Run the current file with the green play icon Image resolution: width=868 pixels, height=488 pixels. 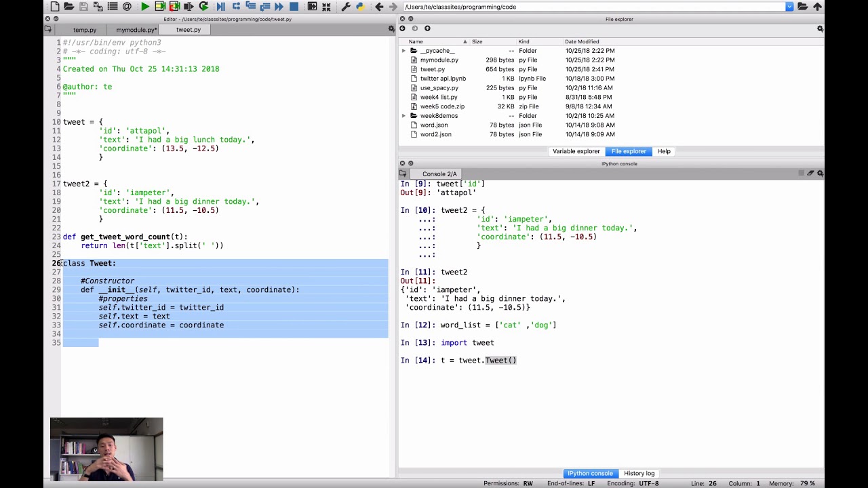click(145, 7)
